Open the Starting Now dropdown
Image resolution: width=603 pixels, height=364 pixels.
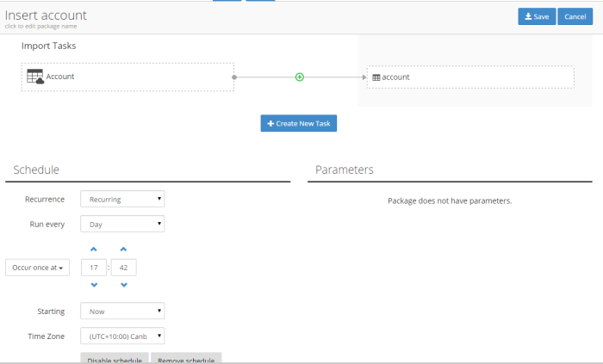(121, 311)
